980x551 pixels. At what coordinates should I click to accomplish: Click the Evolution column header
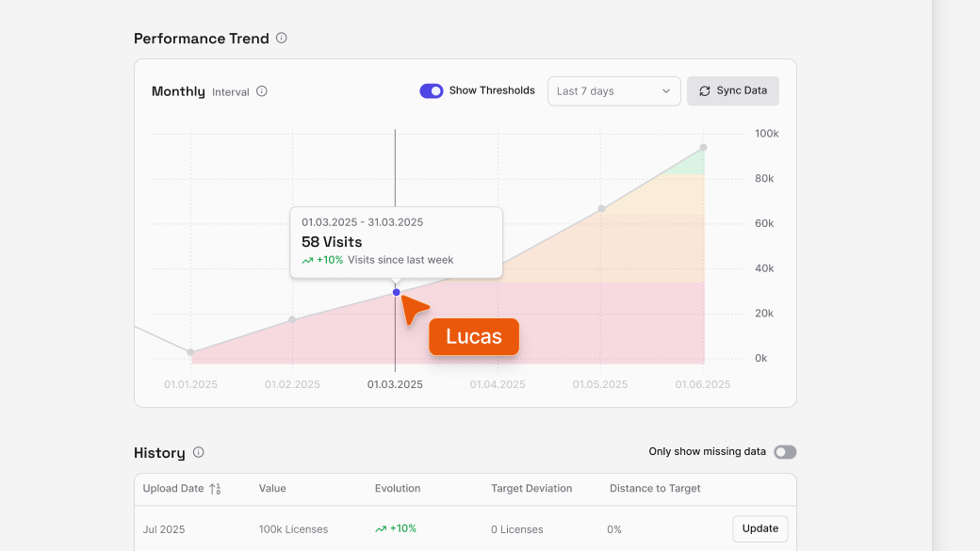pos(398,489)
